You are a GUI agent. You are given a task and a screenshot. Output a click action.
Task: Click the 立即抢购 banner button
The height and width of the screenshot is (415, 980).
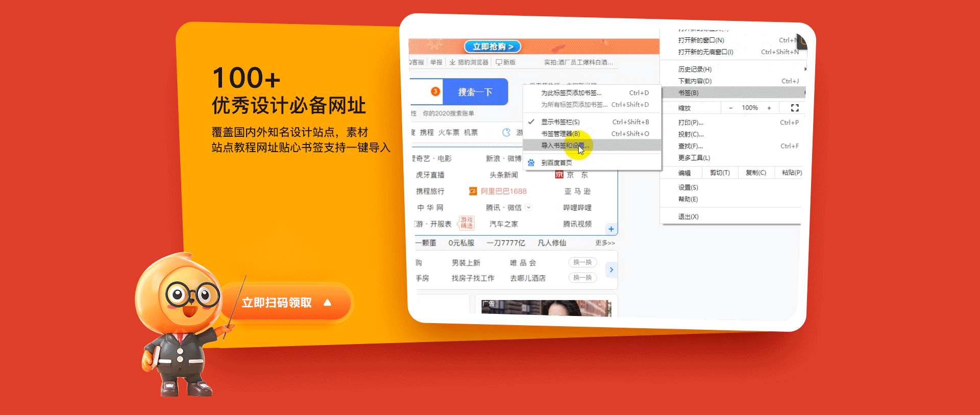[x=492, y=46]
